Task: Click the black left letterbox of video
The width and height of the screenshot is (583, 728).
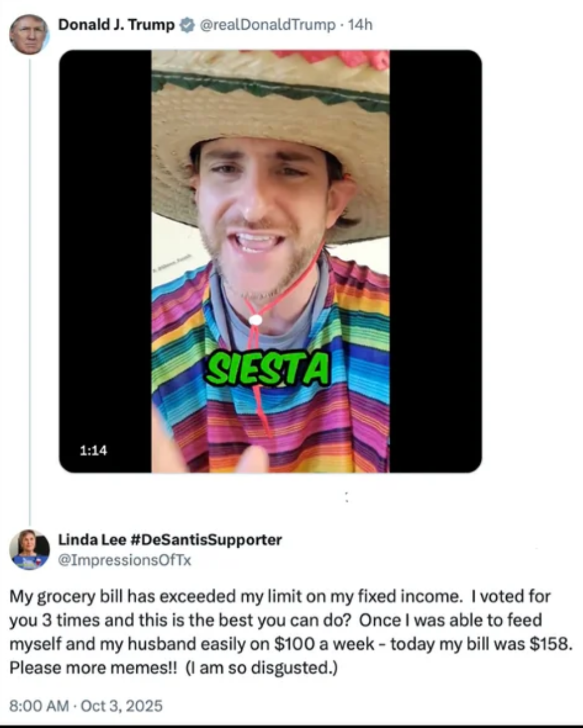Action: 106,261
